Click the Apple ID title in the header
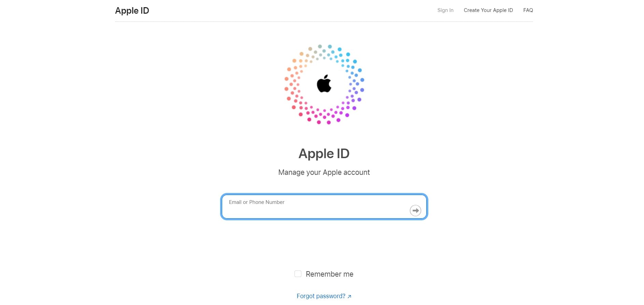644x305 pixels. [x=132, y=11]
